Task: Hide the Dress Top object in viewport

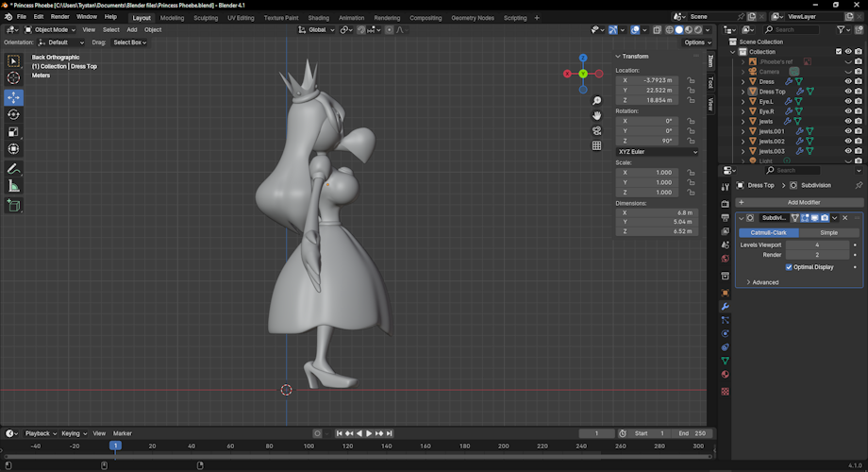Action: [x=847, y=92]
